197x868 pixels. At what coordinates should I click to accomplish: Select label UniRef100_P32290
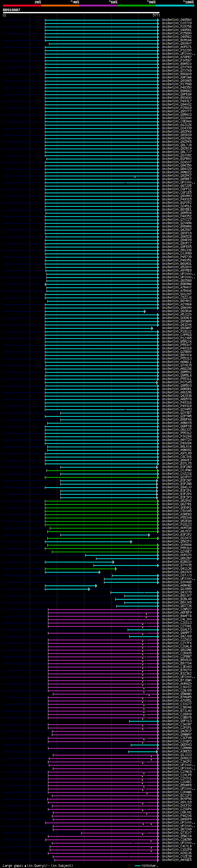[177, 50]
